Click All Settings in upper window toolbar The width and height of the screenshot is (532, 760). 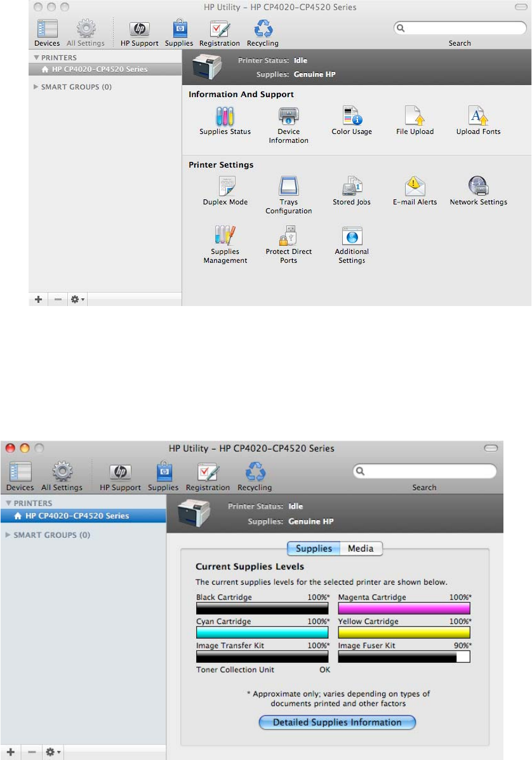point(86,33)
